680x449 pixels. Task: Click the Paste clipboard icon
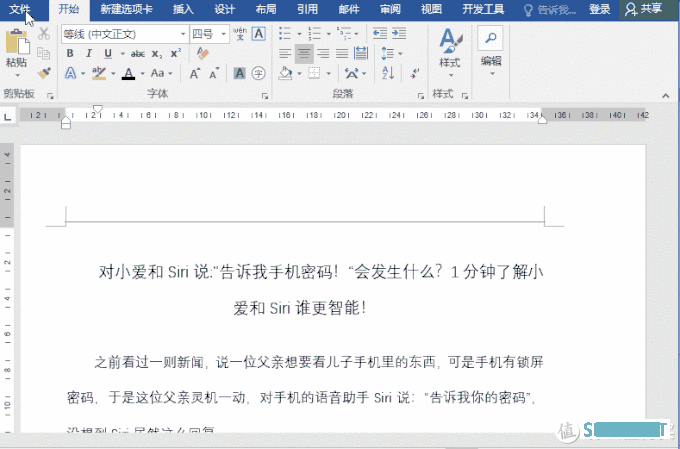click(x=17, y=42)
